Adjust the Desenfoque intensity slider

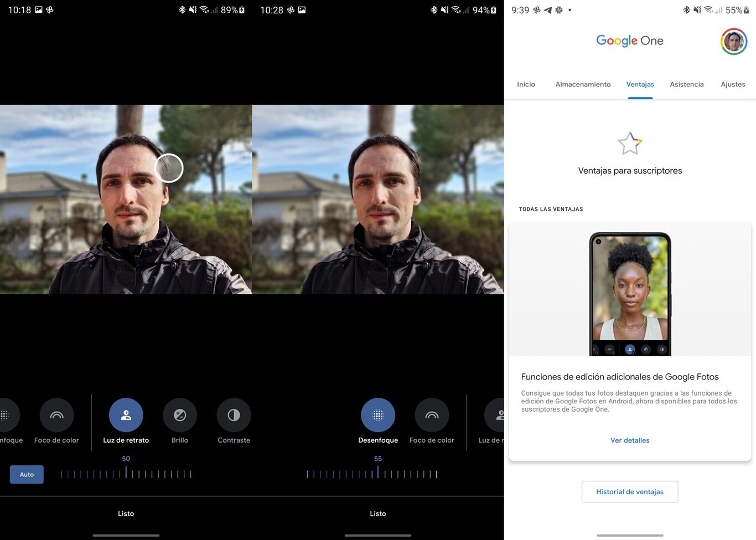[378, 474]
